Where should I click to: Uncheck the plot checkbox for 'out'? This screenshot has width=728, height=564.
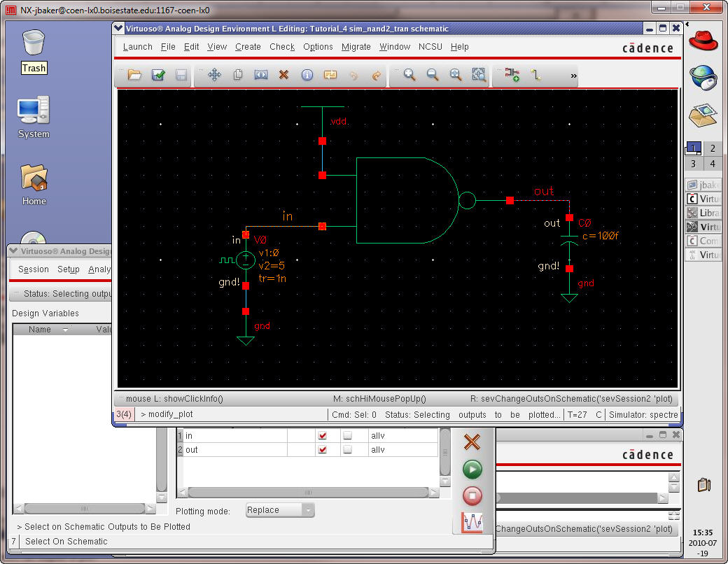[323, 450]
